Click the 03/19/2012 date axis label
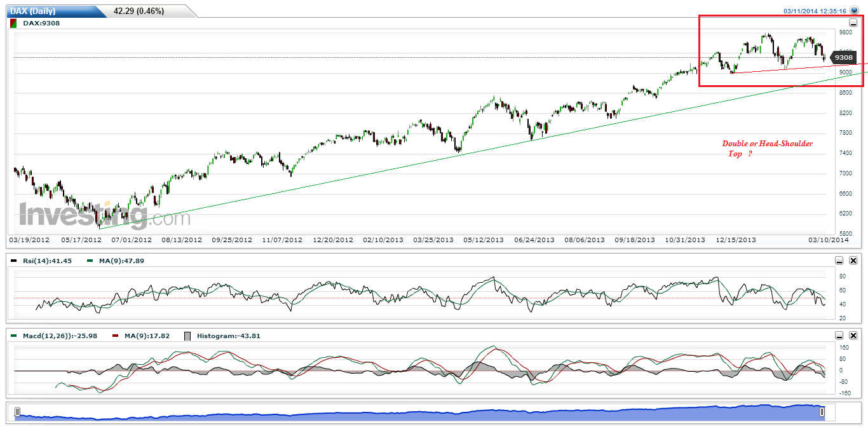This screenshot has width=868, height=429. [29, 240]
